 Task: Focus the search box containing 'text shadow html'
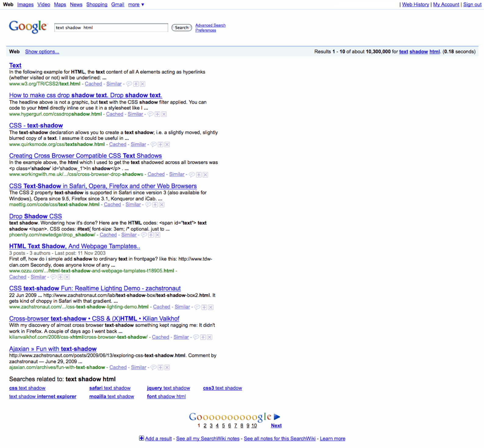tap(111, 28)
